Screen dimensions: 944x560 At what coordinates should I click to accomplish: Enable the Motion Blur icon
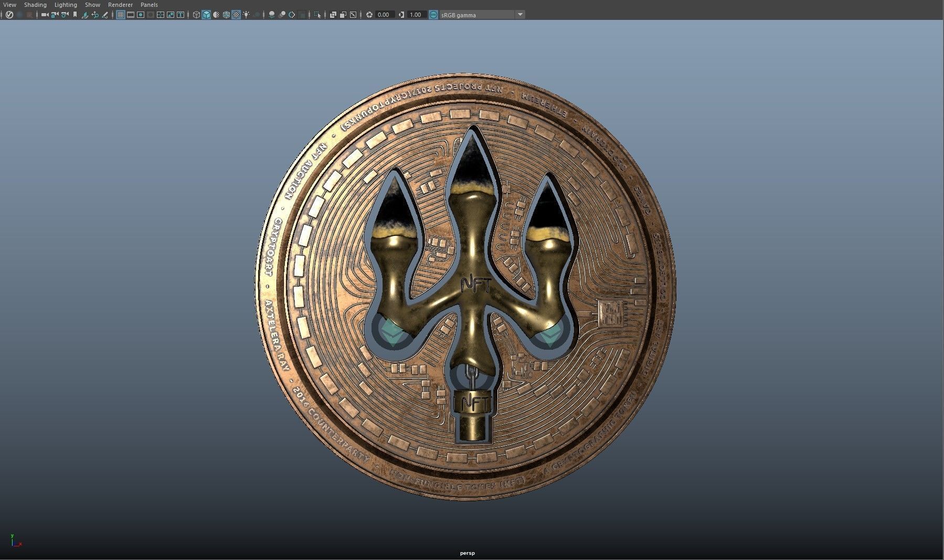[x=282, y=15]
